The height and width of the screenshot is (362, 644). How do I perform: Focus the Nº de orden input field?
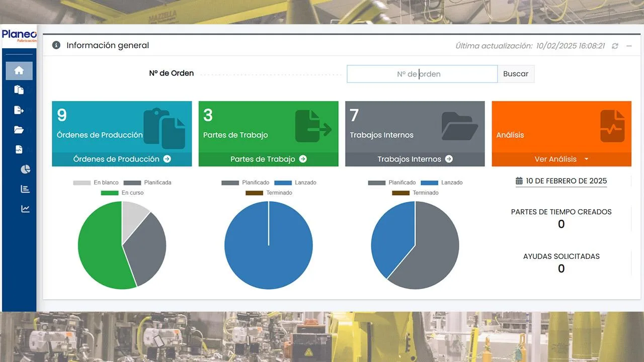click(x=422, y=74)
